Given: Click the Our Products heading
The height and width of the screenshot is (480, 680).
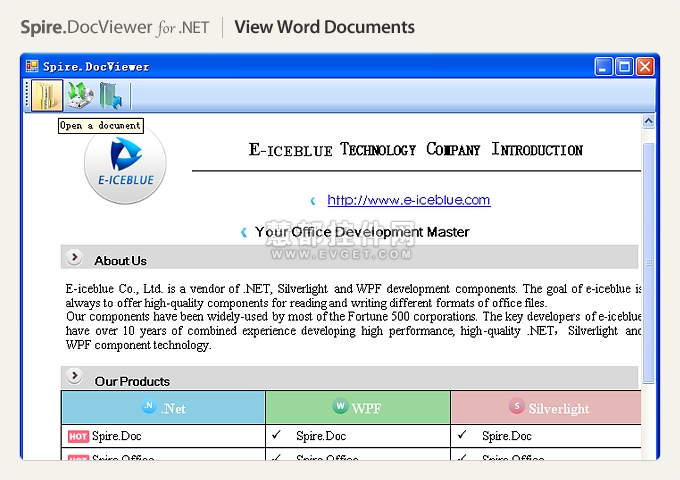Looking at the screenshot, I should 132,381.
